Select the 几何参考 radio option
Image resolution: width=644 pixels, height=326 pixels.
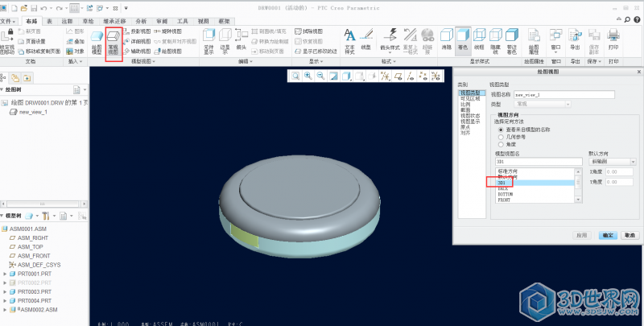pyautogui.click(x=501, y=137)
